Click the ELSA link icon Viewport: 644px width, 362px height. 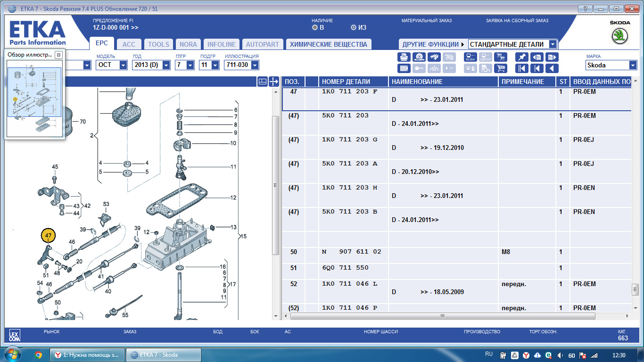tap(471, 57)
